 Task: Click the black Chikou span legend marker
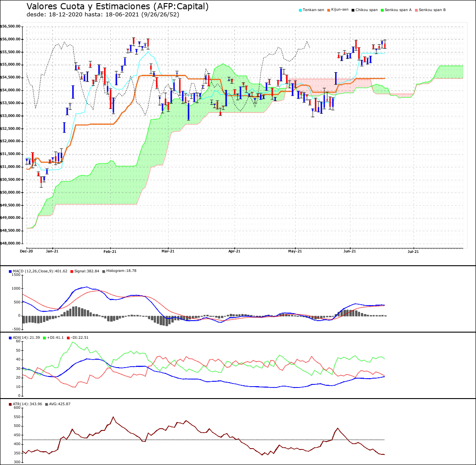point(353,10)
